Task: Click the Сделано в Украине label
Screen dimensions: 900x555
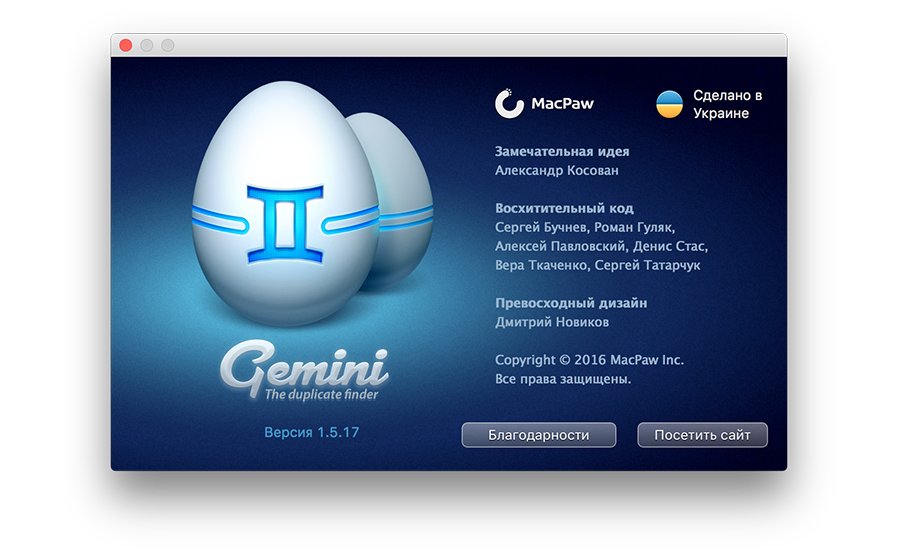Action: (x=727, y=104)
